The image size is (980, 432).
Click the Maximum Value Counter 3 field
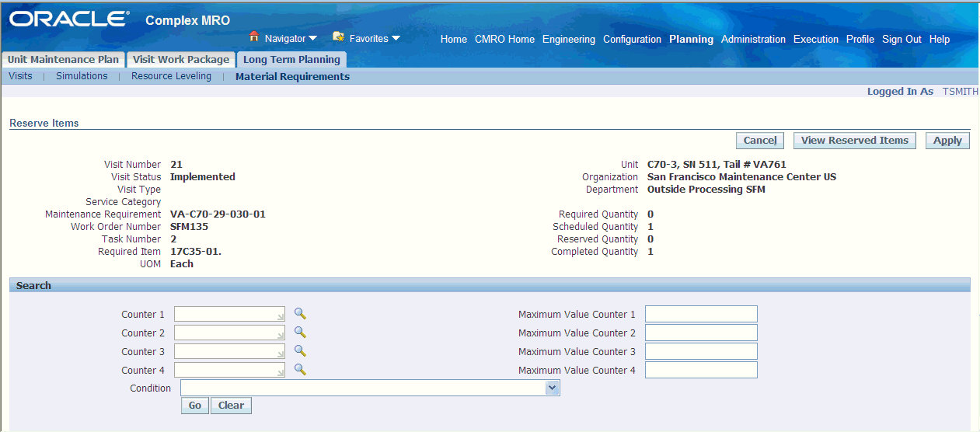click(x=701, y=351)
